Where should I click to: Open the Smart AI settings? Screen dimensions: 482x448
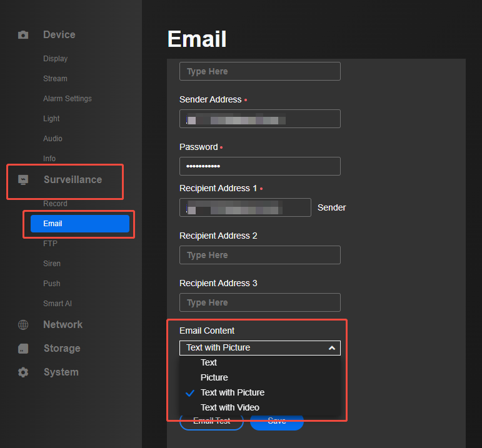click(x=58, y=304)
